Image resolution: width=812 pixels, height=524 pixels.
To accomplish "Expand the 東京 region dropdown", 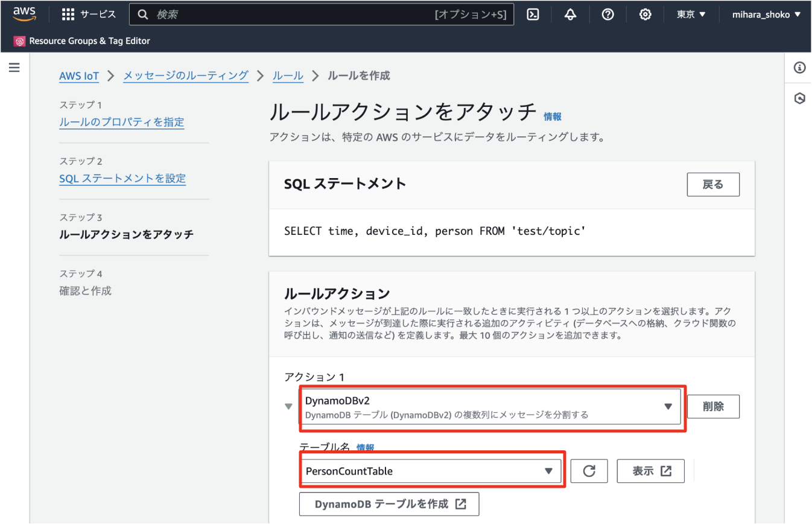I will [691, 14].
